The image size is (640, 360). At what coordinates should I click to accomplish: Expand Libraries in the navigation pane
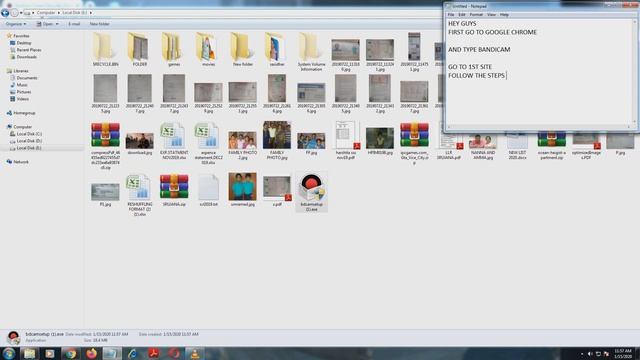click(x=20, y=71)
